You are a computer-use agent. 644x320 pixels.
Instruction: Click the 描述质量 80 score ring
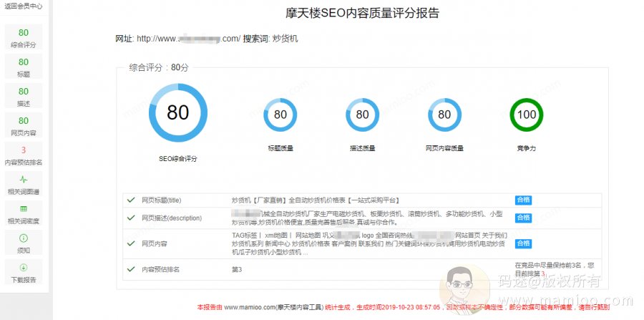tap(362, 115)
